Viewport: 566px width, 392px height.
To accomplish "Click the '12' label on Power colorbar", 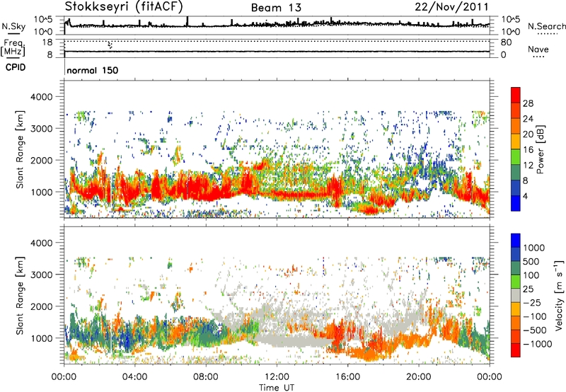I will 528,165.
